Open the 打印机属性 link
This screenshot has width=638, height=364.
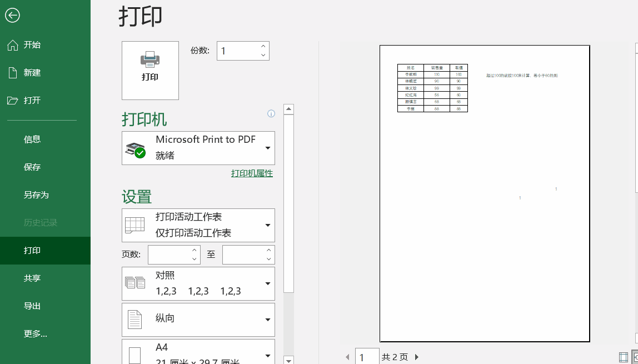point(252,173)
